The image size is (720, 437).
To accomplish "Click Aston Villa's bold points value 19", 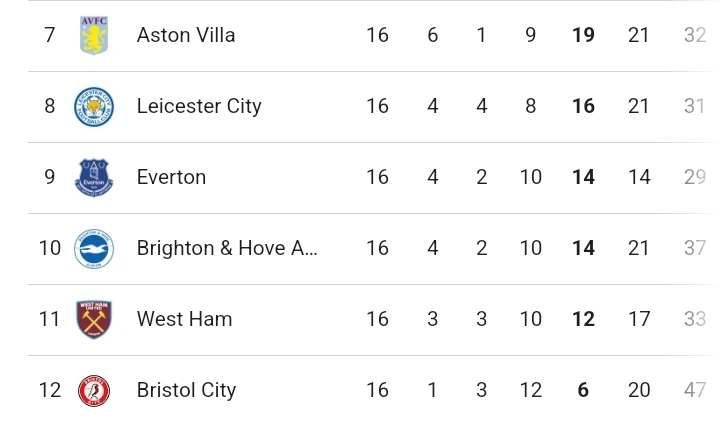I will (584, 35).
